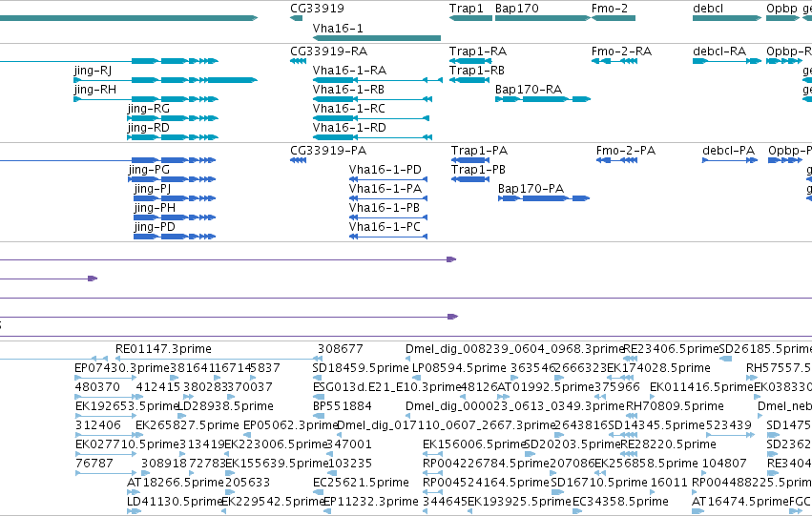Screen dimensions: 812x516
Task: Select transcript label jing-RH
Action: click(94, 90)
